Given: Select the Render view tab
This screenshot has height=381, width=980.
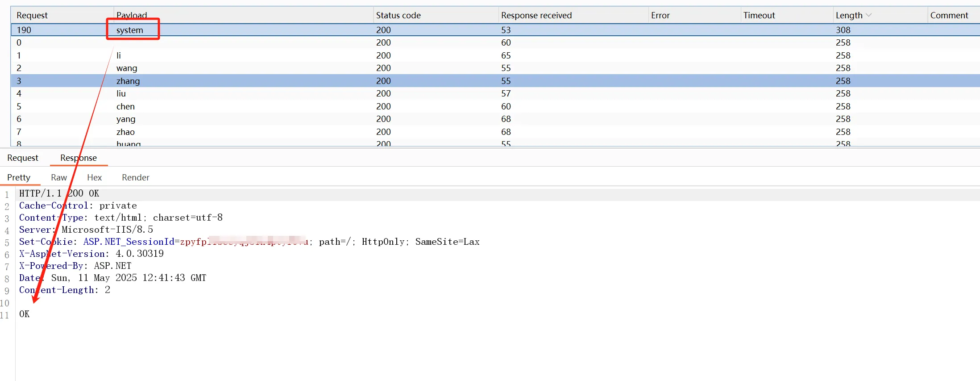Looking at the screenshot, I should [x=135, y=177].
